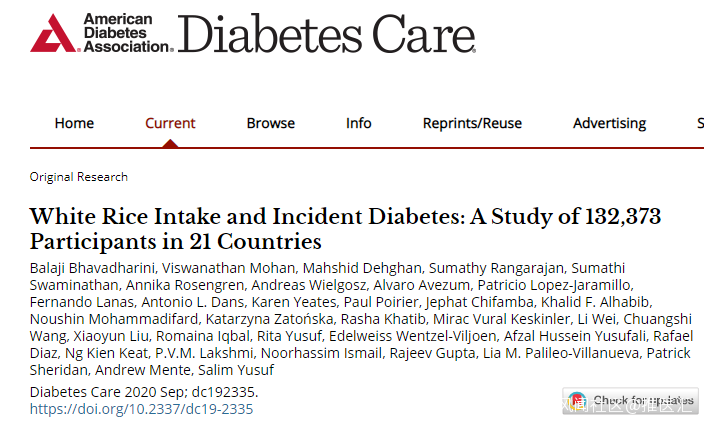Select the Current navigation tab
The width and height of the screenshot is (704, 428).
point(170,123)
